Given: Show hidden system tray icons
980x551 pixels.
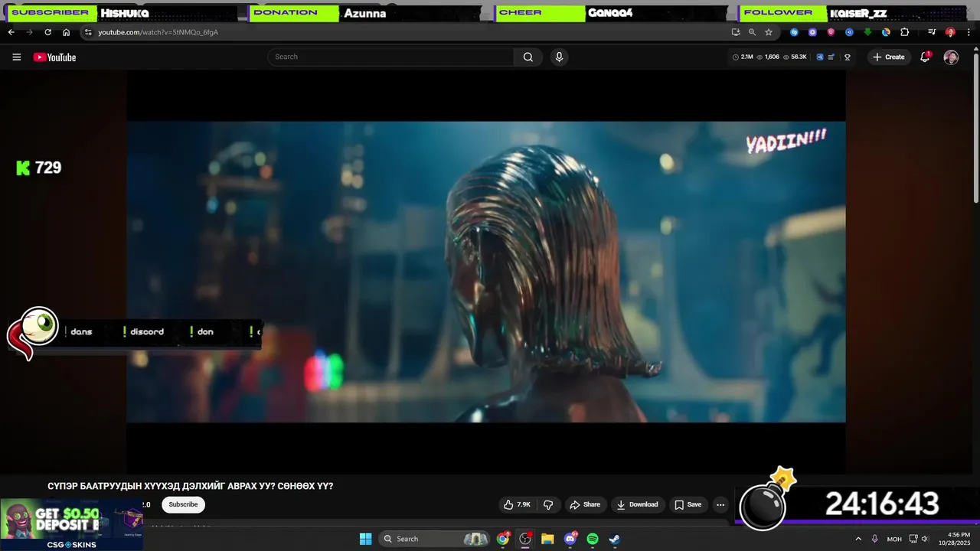Looking at the screenshot, I should pos(858,539).
